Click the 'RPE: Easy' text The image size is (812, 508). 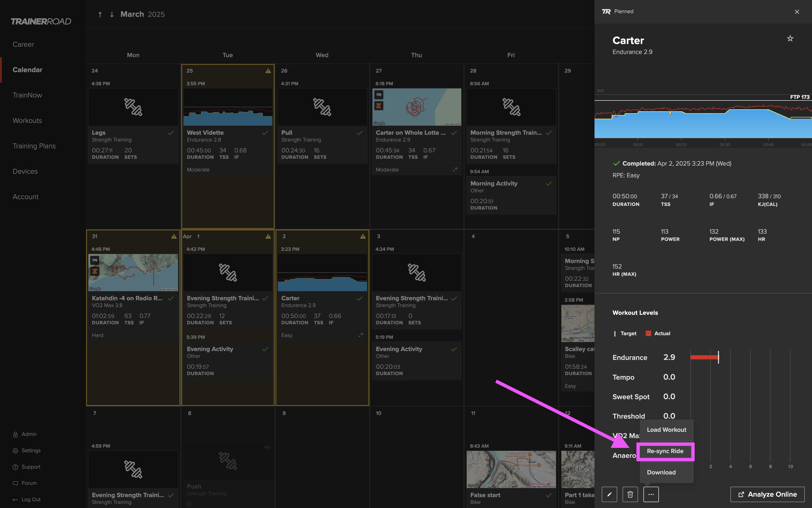click(626, 175)
